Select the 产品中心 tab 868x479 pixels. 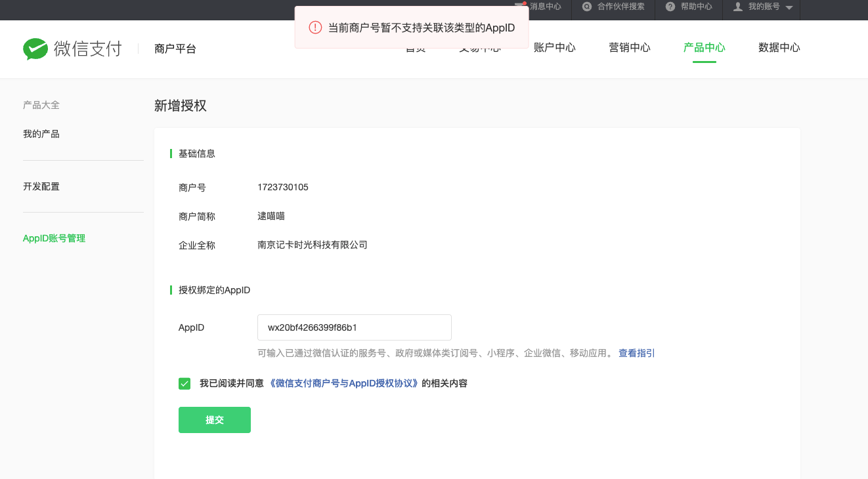pos(705,48)
